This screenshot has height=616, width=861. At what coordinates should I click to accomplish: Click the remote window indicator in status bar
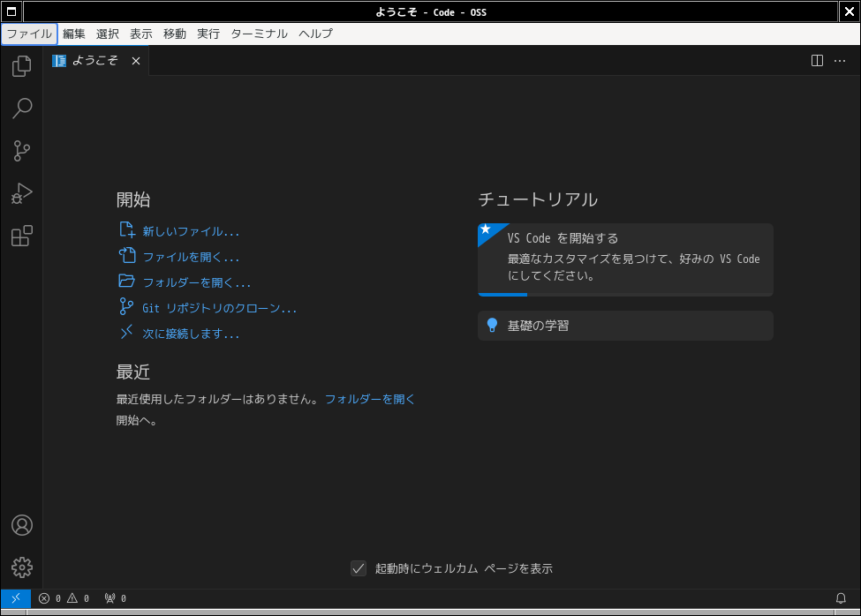coord(15,597)
